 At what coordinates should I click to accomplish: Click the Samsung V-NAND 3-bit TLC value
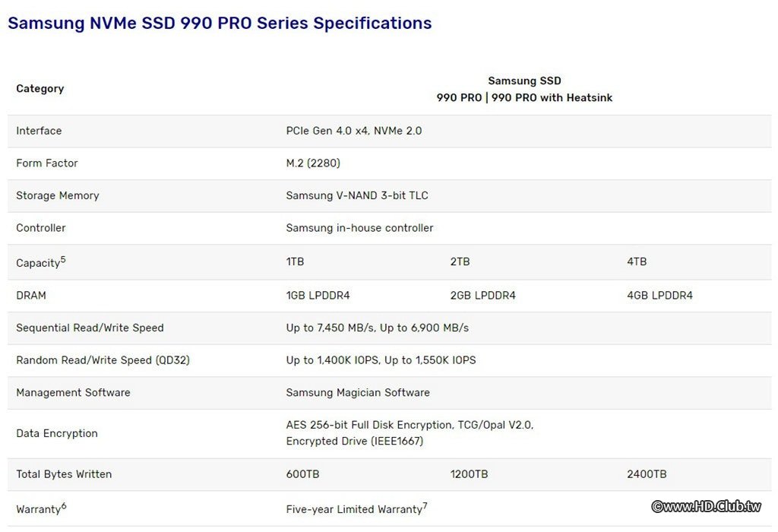point(356,195)
